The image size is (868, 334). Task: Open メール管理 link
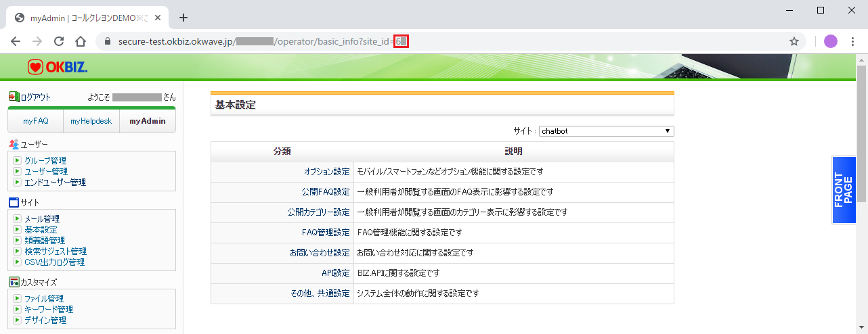(x=42, y=219)
